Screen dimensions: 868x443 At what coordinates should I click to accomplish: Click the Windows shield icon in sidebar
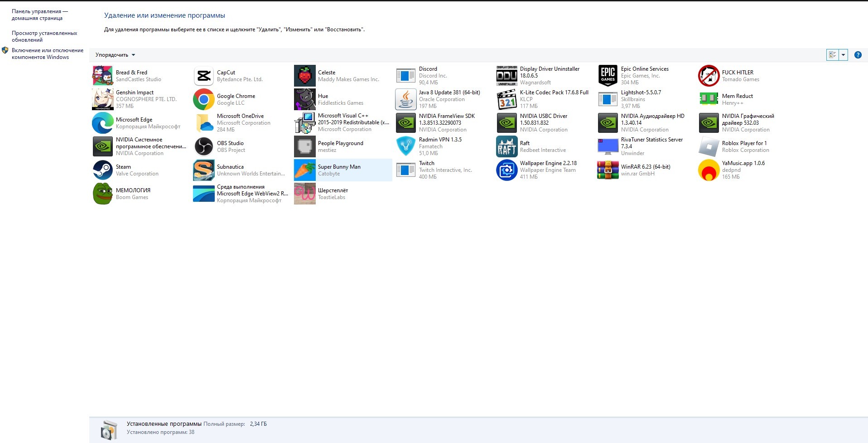pyautogui.click(x=5, y=50)
